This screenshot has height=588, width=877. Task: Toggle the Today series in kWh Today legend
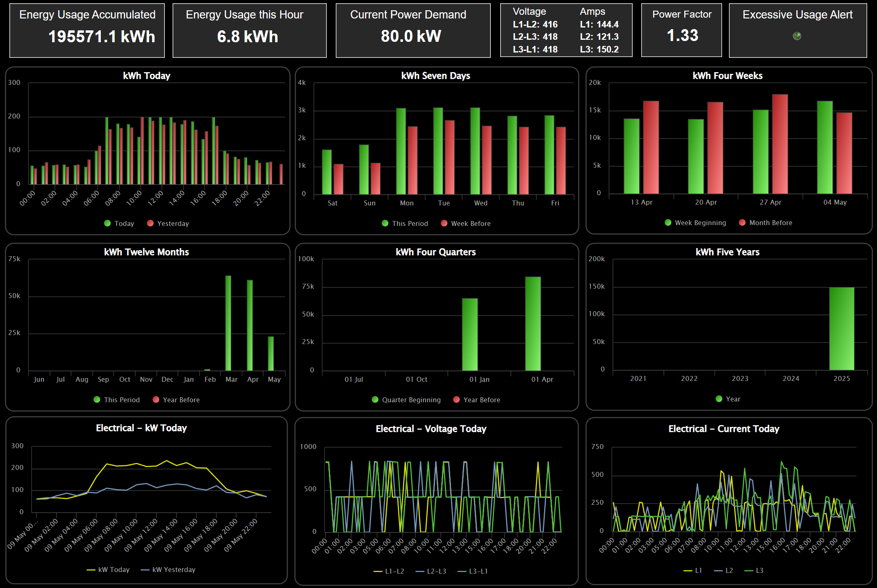pyautogui.click(x=119, y=223)
